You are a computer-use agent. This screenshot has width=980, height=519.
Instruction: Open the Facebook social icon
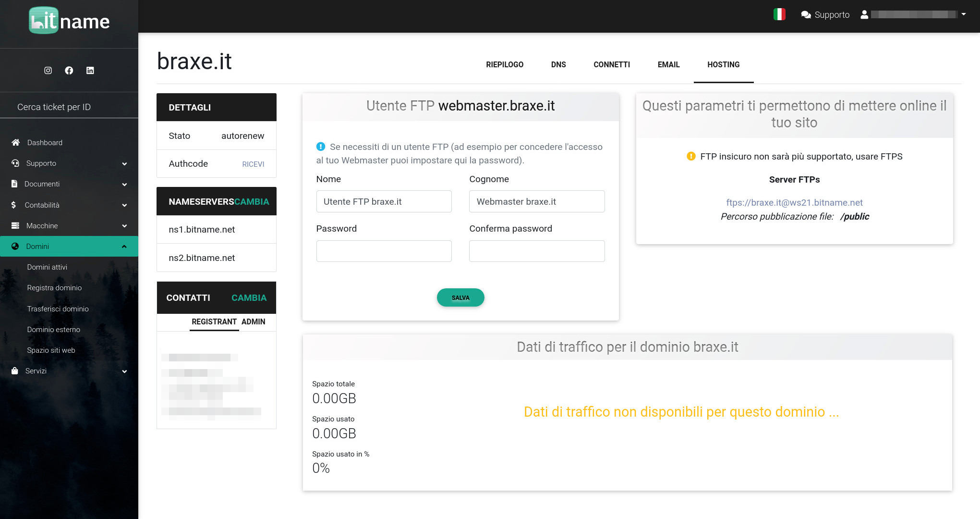(x=69, y=70)
